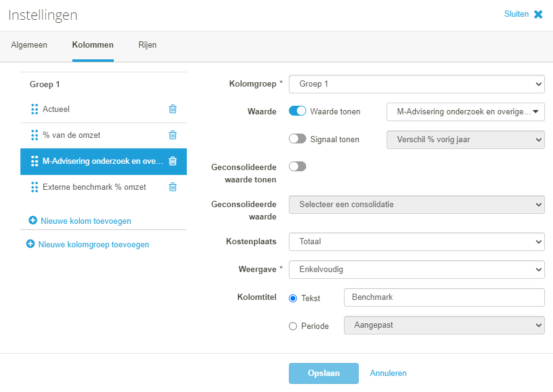Grab drag handle dots beside Actueel
Image resolution: width=553 pixels, height=392 pixels.
[35, 109]
